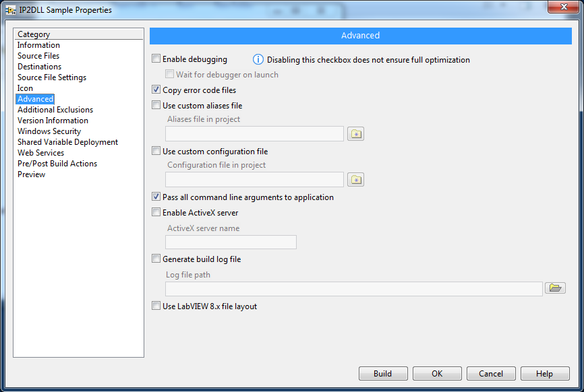Viewport: 584px width, 392px height.
Task: Check Generate build log file
Action: coord(156,258)
